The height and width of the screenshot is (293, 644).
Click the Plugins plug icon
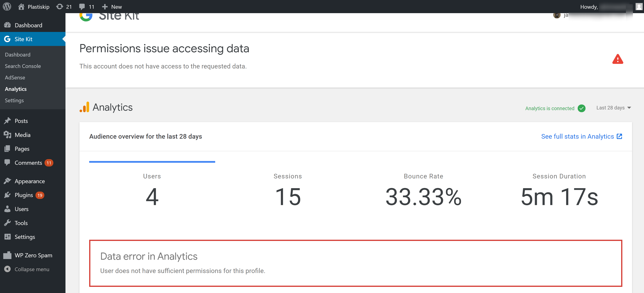click(x=8, y=195)
